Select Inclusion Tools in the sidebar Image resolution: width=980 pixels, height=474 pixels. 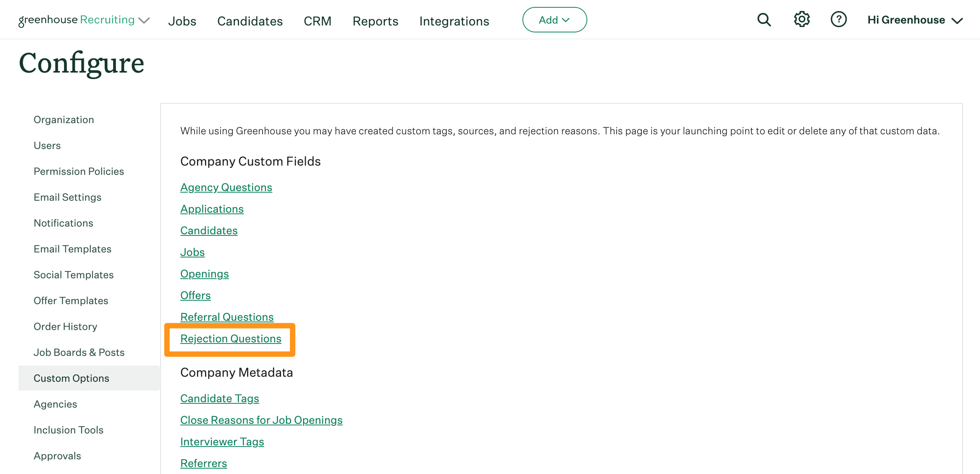tap(68, 430)
